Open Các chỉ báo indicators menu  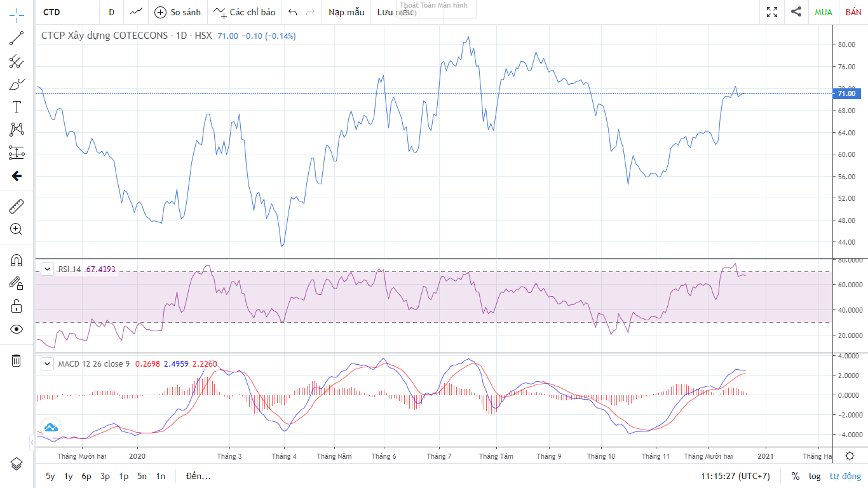point(245,12)
